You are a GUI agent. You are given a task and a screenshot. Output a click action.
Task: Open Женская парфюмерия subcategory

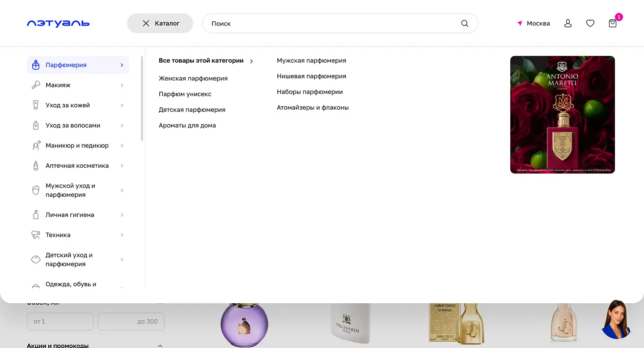click(x=193, y=78)
